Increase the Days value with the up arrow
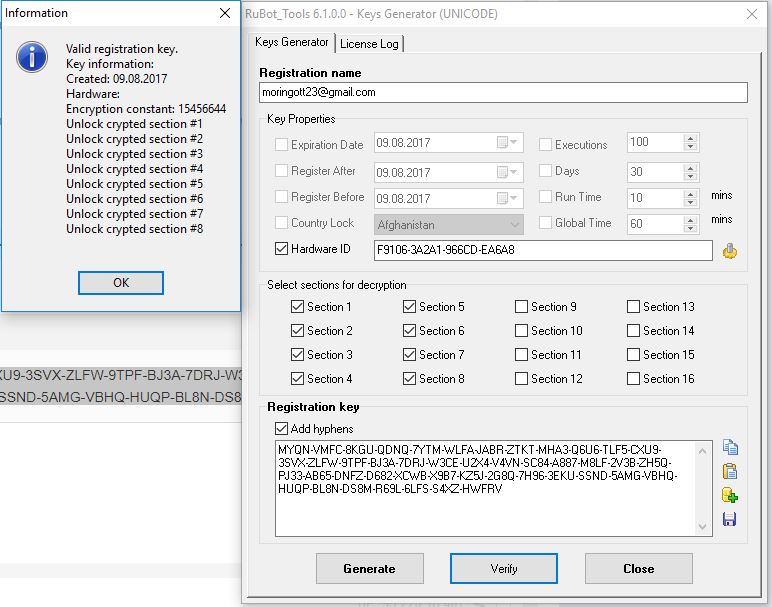Viewport: 772px width, 607px height. 689,167
